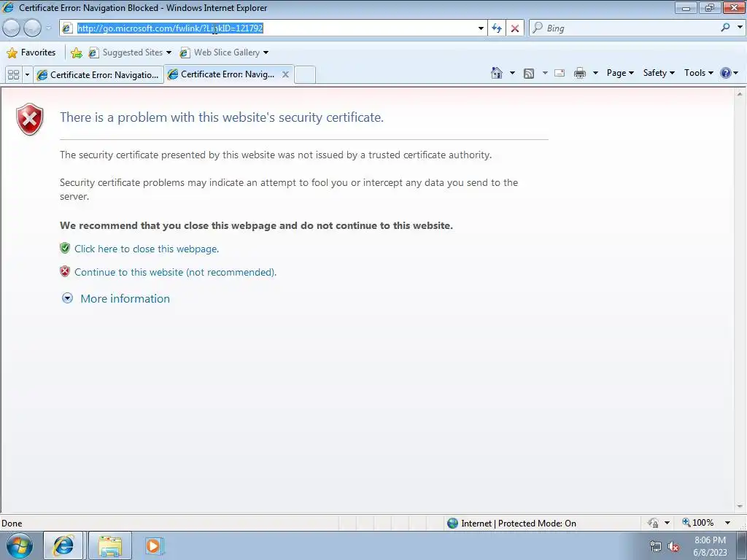
Task: Click the 100% zoom level button
Action: [698, 523]
